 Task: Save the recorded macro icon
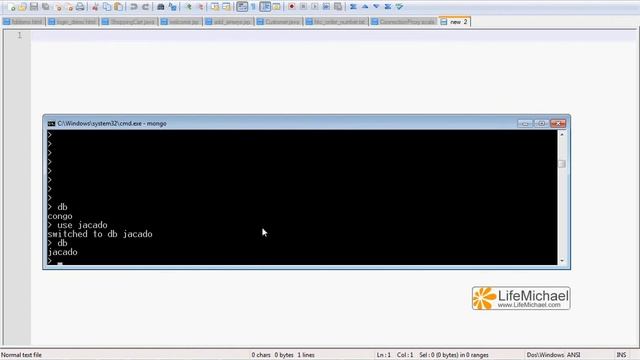(x=338, y=7)
